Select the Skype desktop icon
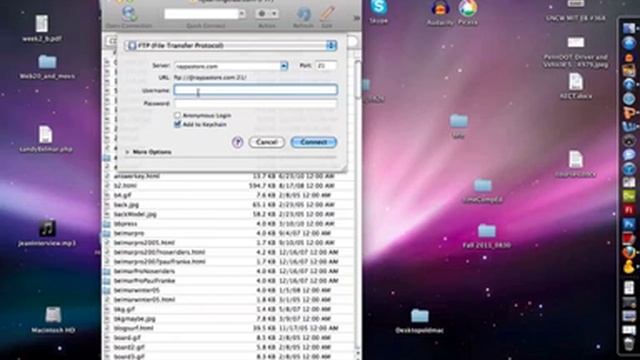 click(x=378, y=11)
